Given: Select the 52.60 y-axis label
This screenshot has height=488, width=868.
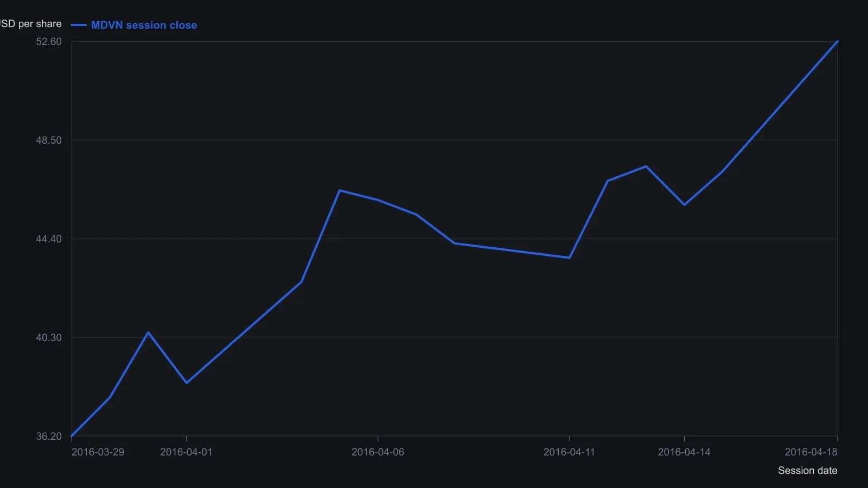Looking at the screenshot, I should coord(49,42).
